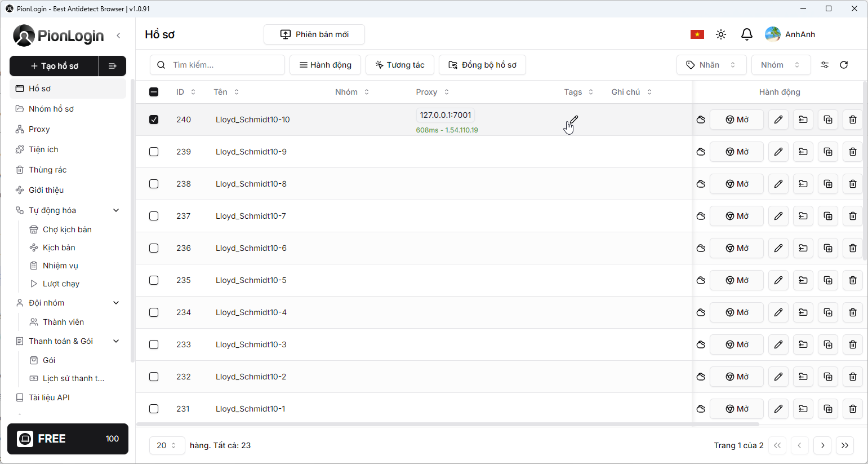Screen dimensions: 868x464
Task: Edit profile 239 with the pencil icon
Action: (x=778, y=151)
